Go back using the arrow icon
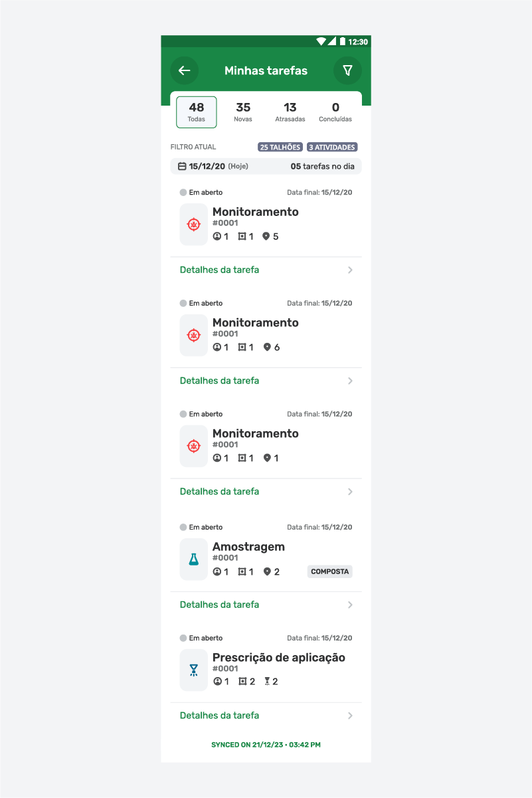532x798 pixels. click(185, 70)
